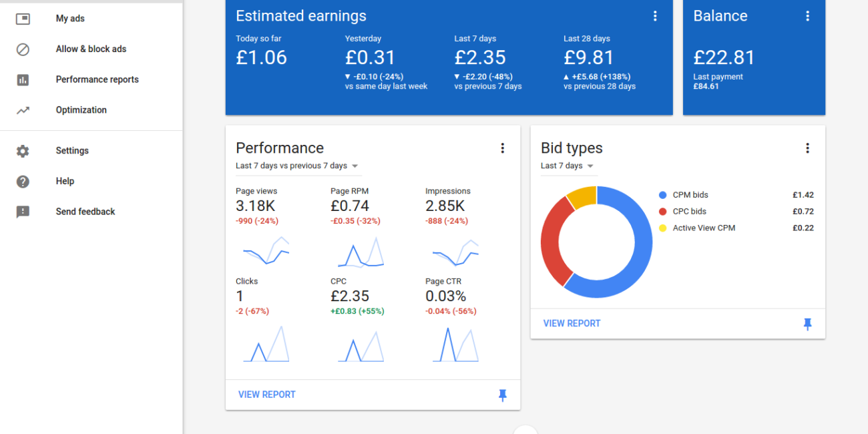Viewport: 868px width, 434px height.
Task: Open Bid types card three-dot menu
Action: pos(807,148)
